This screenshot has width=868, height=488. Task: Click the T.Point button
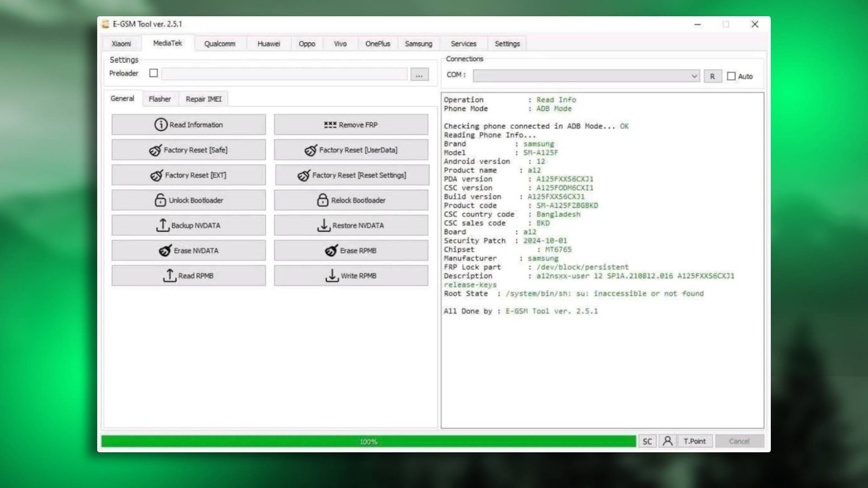(x=695, y=441)
